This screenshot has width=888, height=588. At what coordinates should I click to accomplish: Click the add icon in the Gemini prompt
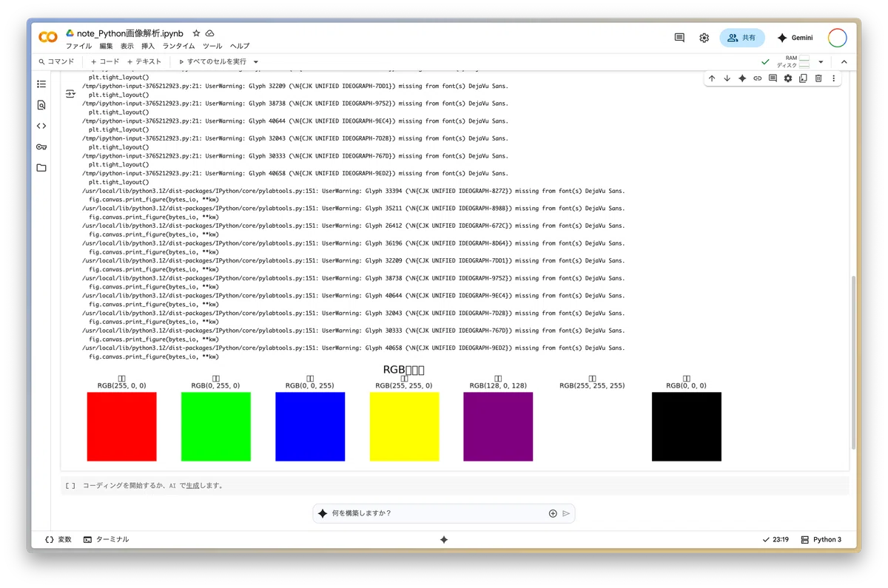[x=553, y=513]
